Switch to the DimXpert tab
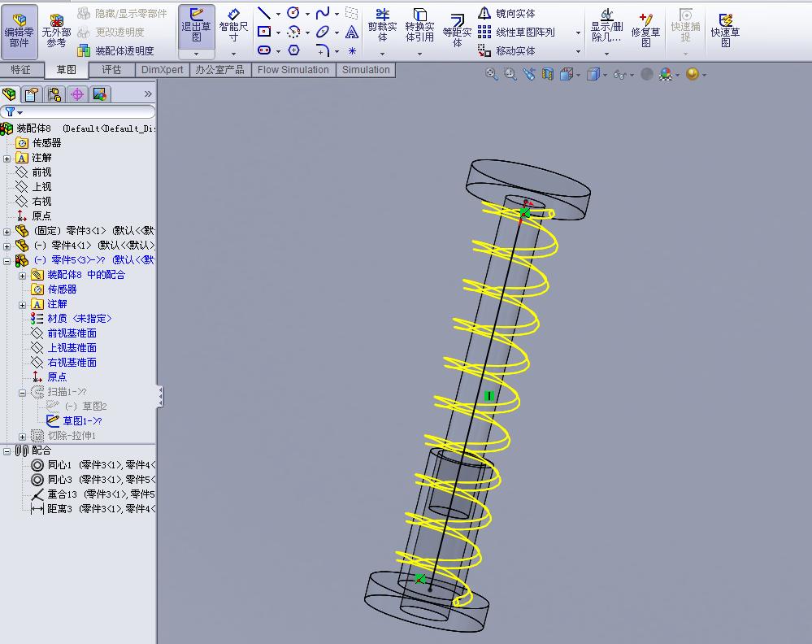 [x=162, y=69]
